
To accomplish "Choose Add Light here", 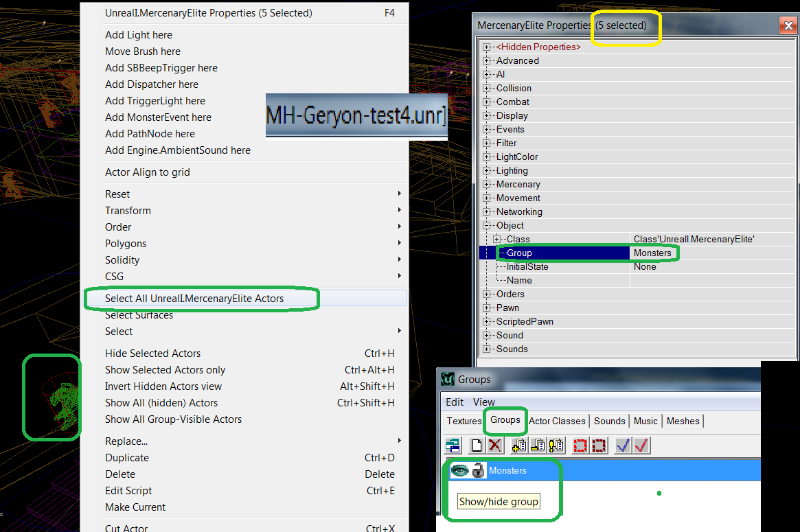I will (245, 35).
